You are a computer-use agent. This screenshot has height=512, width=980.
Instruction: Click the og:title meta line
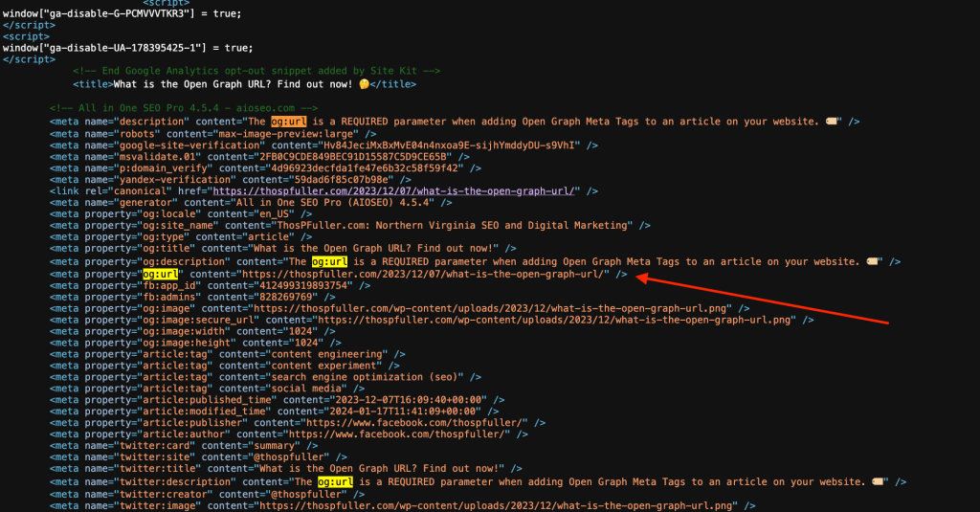[x=283, y=249]
